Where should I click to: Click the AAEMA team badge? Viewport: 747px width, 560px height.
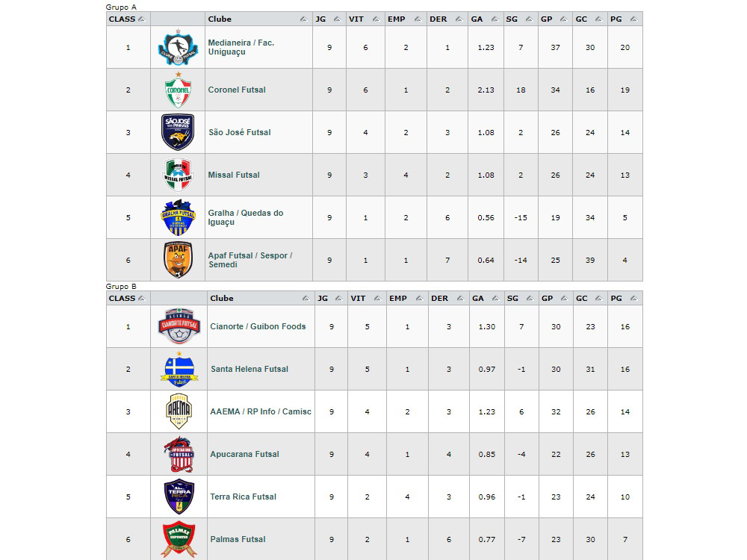pos(179,411)
